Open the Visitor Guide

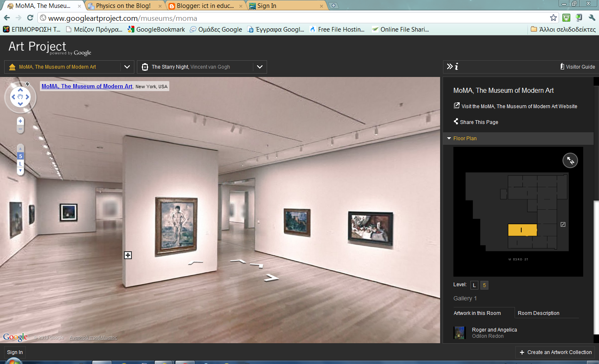click(578, 67)
